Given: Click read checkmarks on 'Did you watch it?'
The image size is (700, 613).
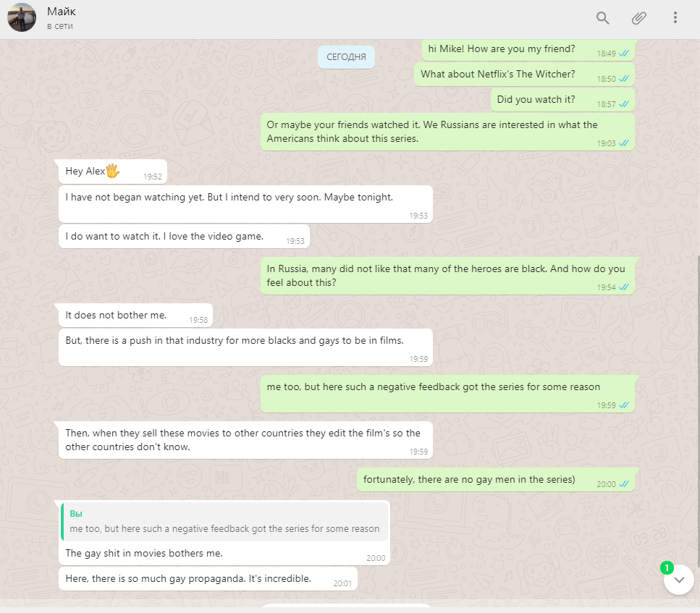Looking at the screenshot, I should pos(624,104).
